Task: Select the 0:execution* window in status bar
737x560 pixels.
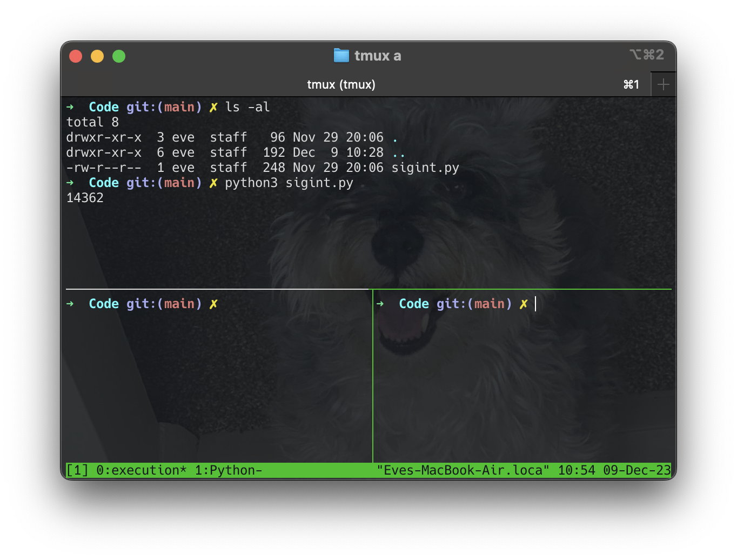Action: pos(141,470)
